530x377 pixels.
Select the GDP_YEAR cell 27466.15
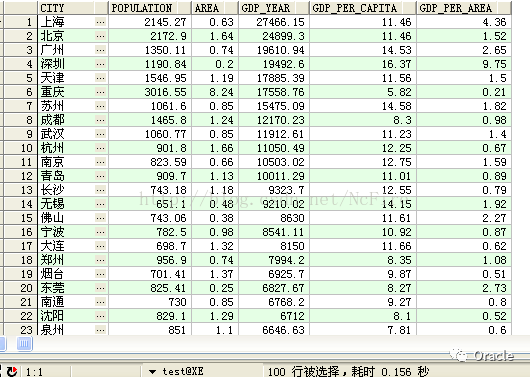coord(274,22)
